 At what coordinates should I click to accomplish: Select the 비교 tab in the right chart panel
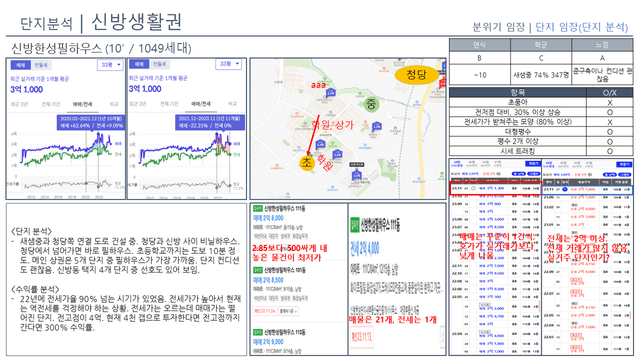[x=232, y=104]
